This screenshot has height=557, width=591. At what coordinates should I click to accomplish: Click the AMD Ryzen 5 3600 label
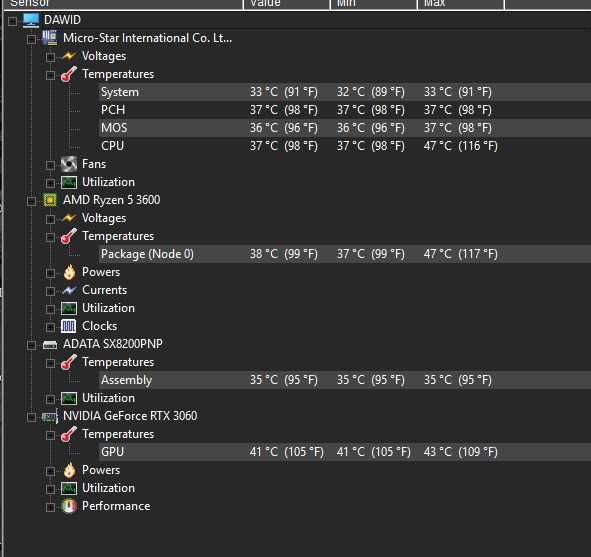[112, 200]
